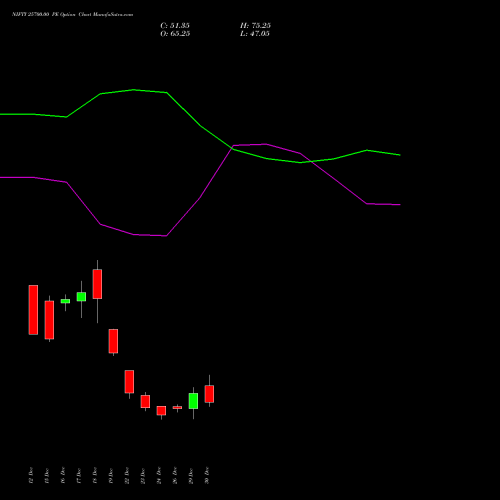Click the '16 Dec' date axis label

point(63,475)
